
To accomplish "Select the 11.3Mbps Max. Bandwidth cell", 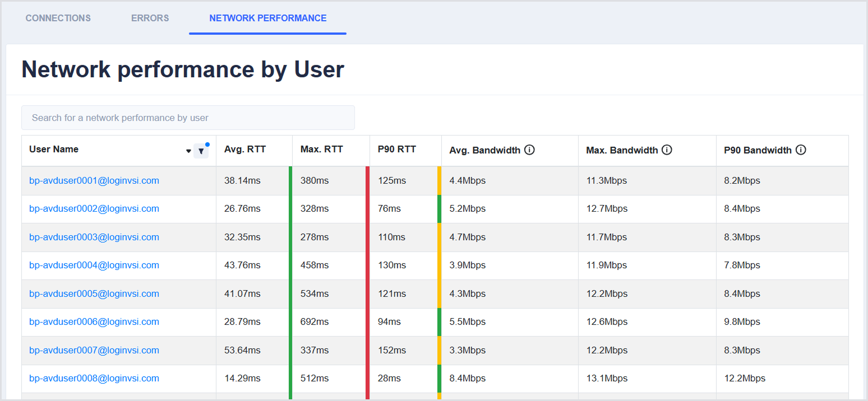I will [647, 180].
